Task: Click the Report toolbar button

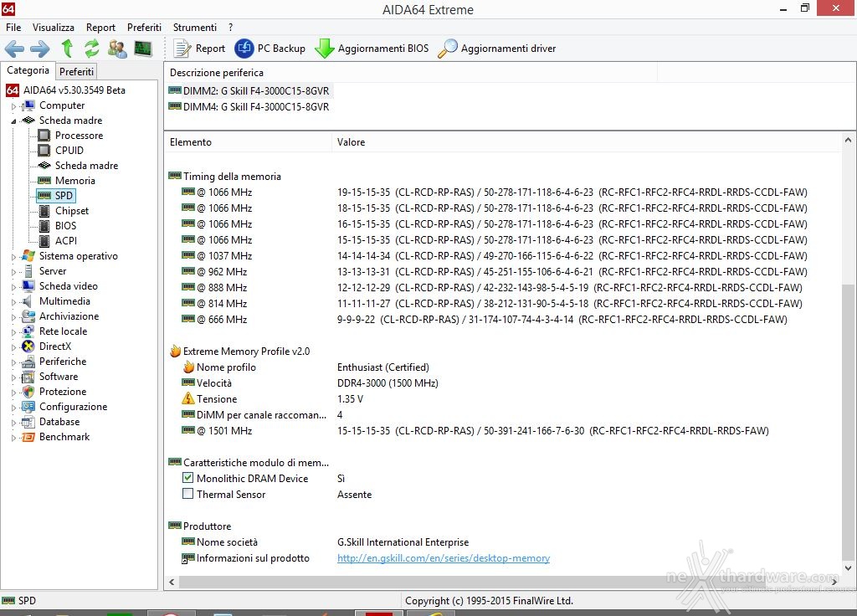Action: (199, 49)
